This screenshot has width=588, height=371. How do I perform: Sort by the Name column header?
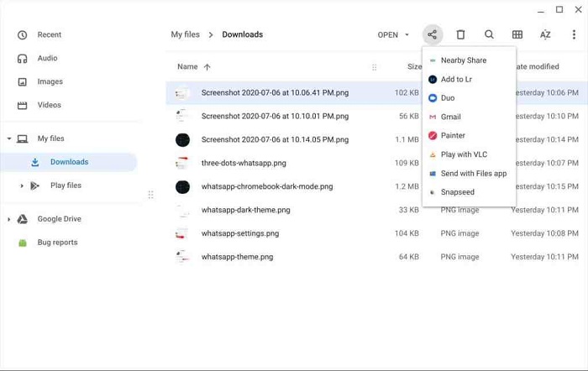(187, 66)
